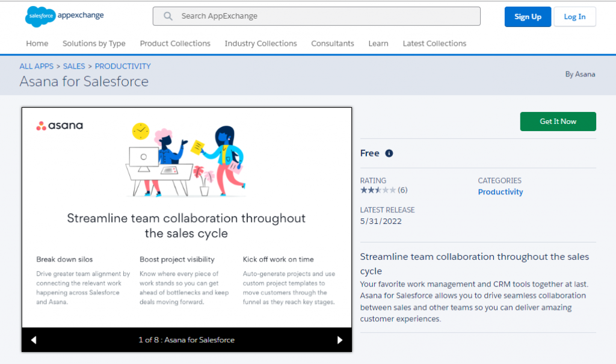Image resolution: width=616 pixels, height=364 pixels.
Task: Click the Sign Up button
Action: (528, 16)
